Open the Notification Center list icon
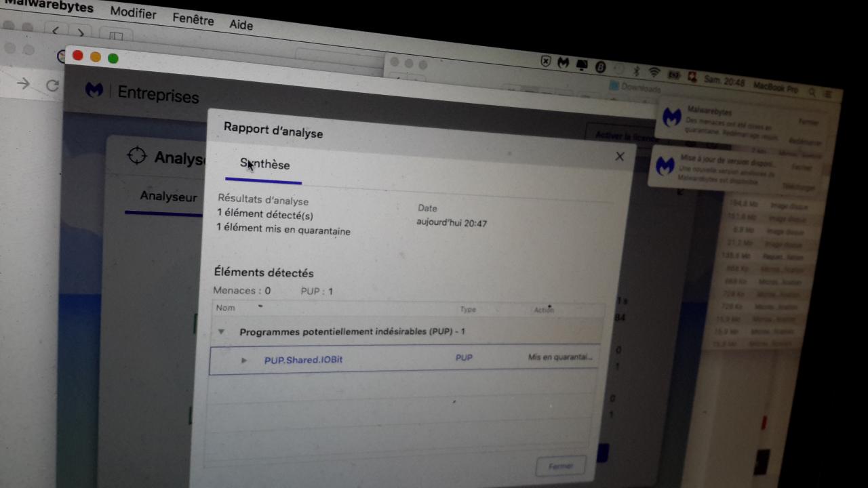868x488 pixels. tap(828, 95)
